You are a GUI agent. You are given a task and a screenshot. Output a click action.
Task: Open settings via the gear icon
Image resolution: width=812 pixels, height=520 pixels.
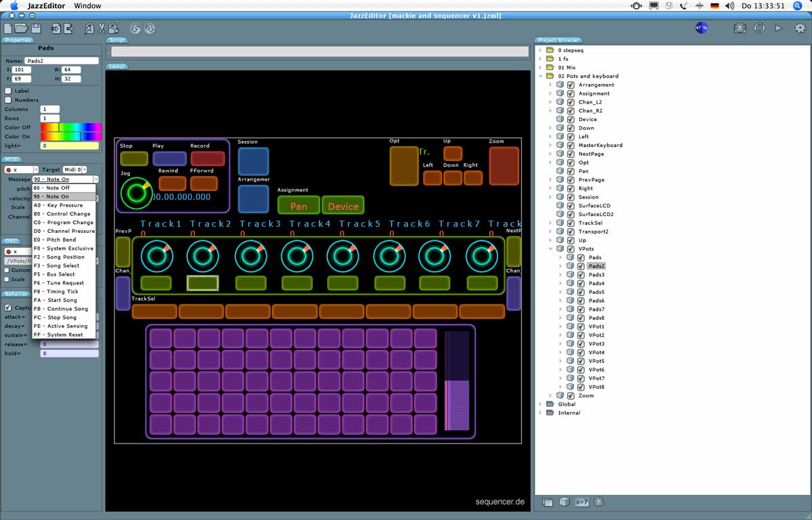(x=800, y=28)
